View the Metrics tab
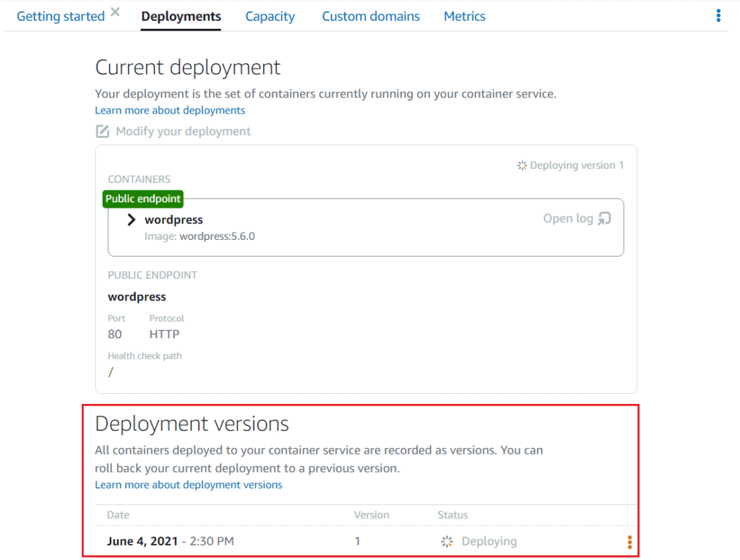This screenshot has height=560, width=740. click(464, 16)
